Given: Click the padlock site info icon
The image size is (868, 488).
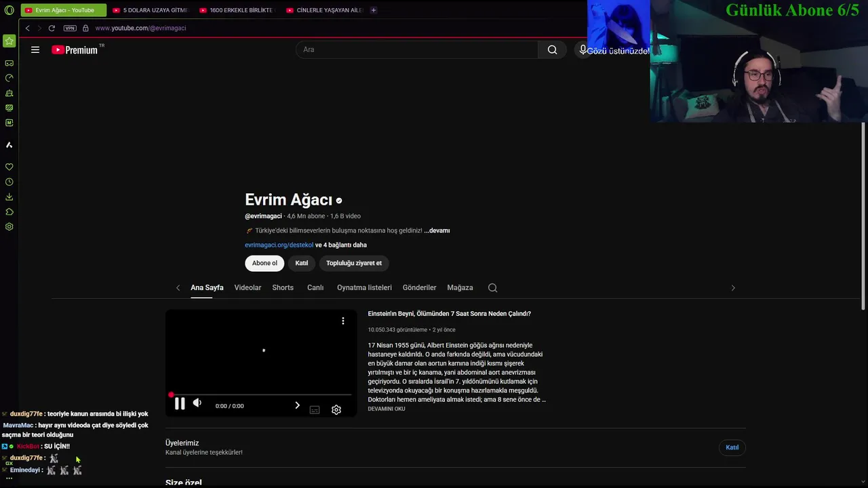Looking at the screenshot, I should [x=85, y=28].
